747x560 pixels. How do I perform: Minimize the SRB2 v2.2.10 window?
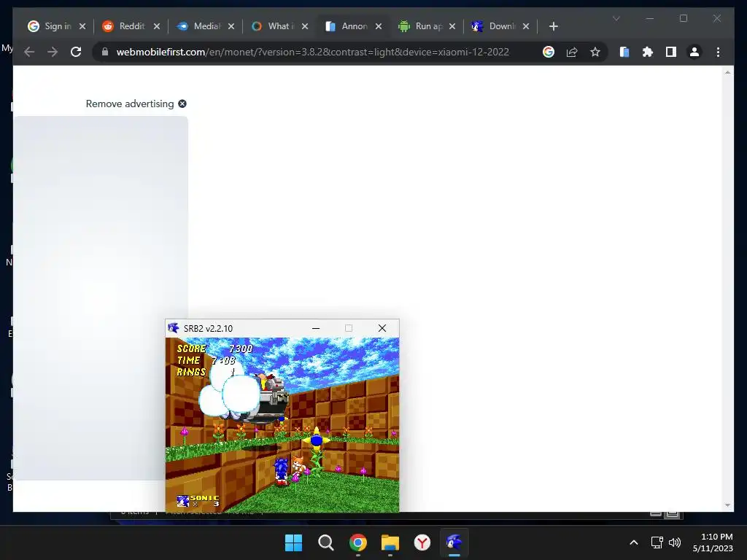316,328
